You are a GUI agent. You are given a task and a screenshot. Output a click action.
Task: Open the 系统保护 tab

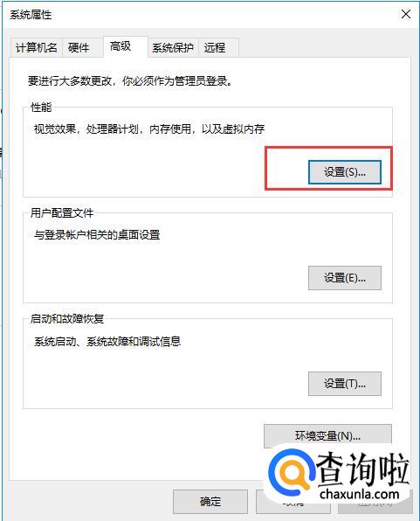173,48
